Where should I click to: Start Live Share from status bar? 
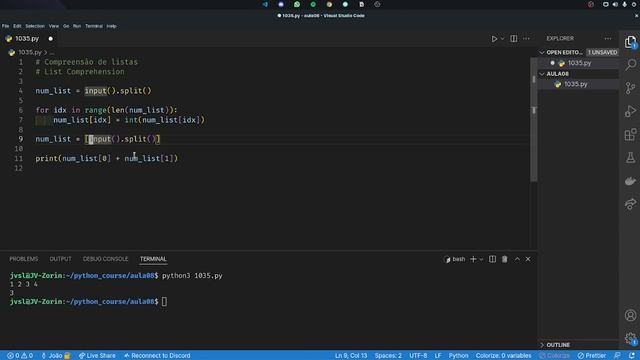(97, 356)
